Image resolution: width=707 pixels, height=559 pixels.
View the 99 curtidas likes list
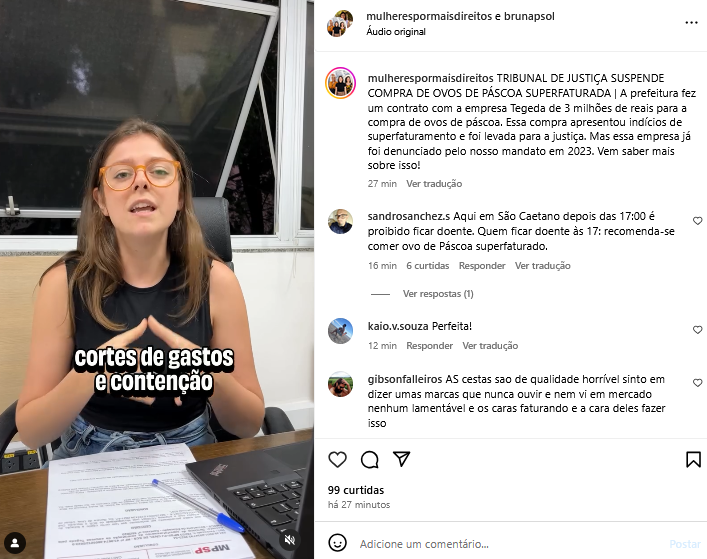[x=356, y=490]
